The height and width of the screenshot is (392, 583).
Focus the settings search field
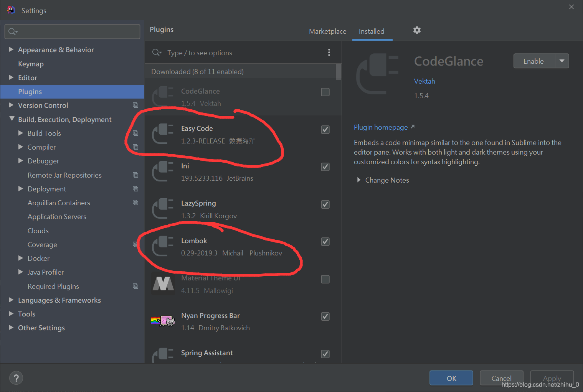pos(72,31)
